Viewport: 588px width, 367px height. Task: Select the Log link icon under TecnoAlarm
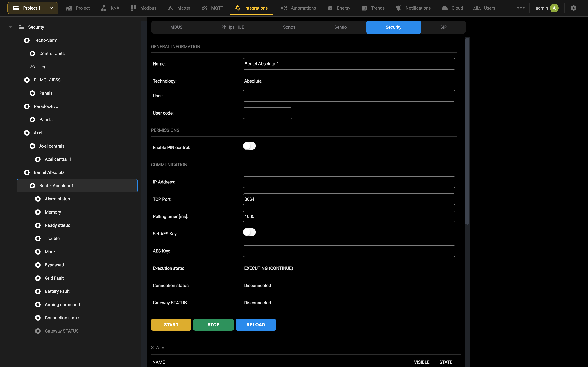pos(32,67)
